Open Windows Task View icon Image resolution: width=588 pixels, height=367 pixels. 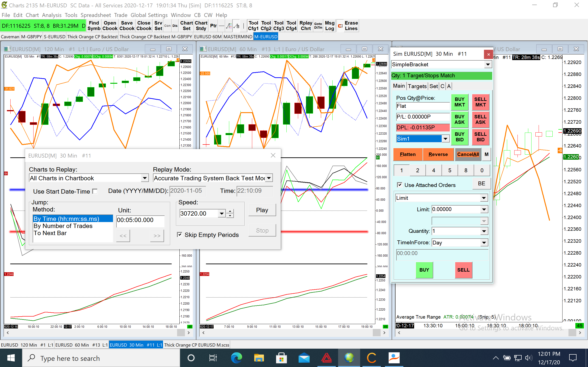213,358
